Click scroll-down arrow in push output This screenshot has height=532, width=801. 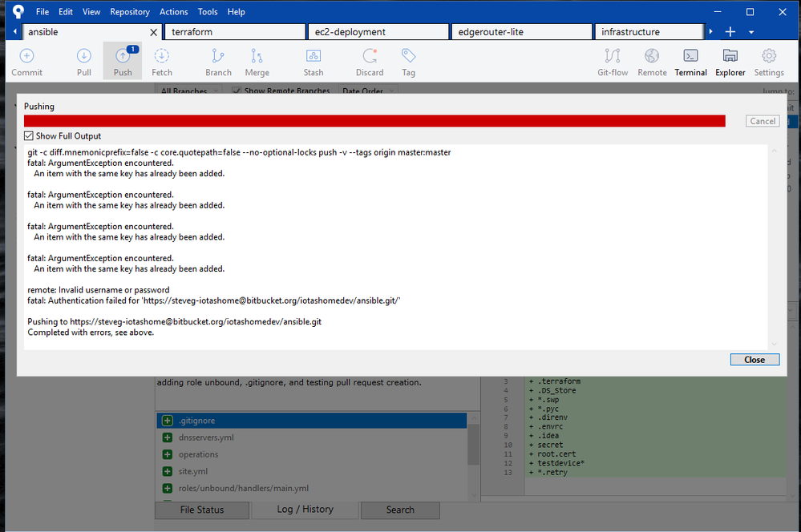tap(774, 344)
